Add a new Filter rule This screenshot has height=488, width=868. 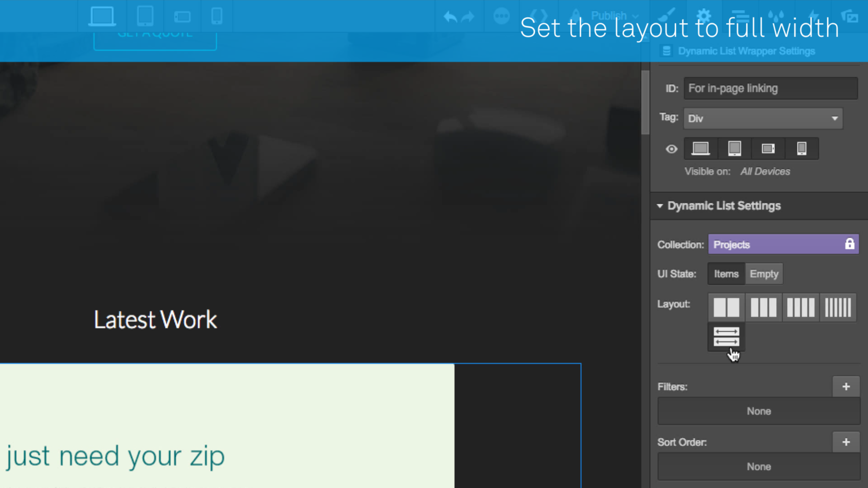tap(846, 387)
